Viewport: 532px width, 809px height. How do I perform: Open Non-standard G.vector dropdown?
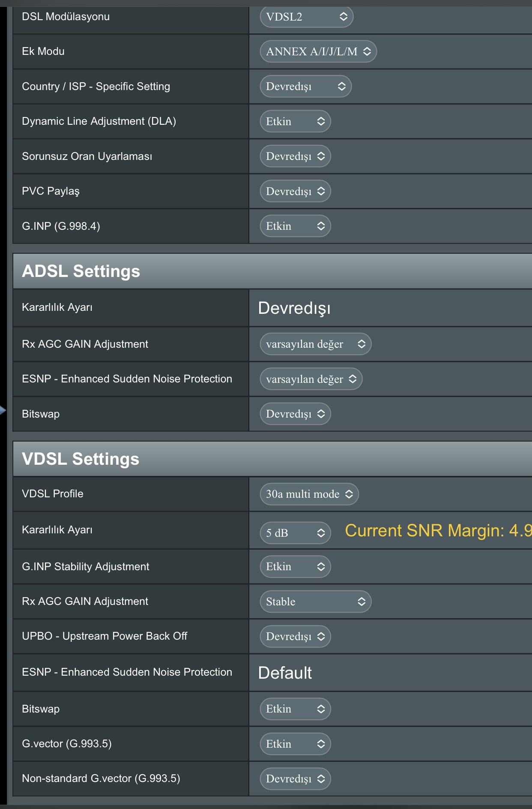pos(295,779)
